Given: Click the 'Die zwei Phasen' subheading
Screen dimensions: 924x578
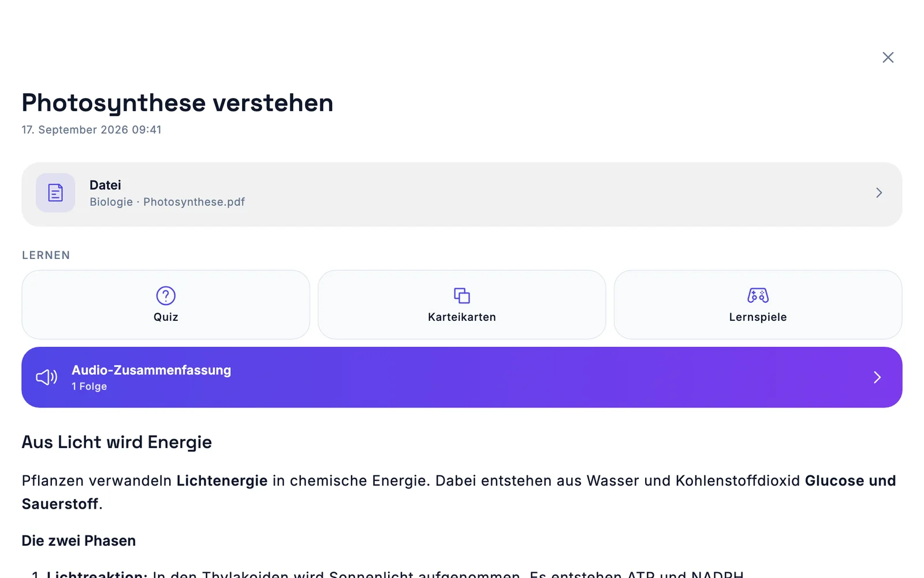Looking at the screenshot, I should click(79, 541).
